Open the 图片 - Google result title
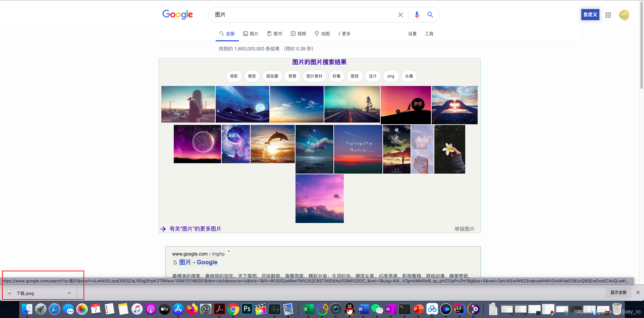The image size is (644, 318). (198, 262)
